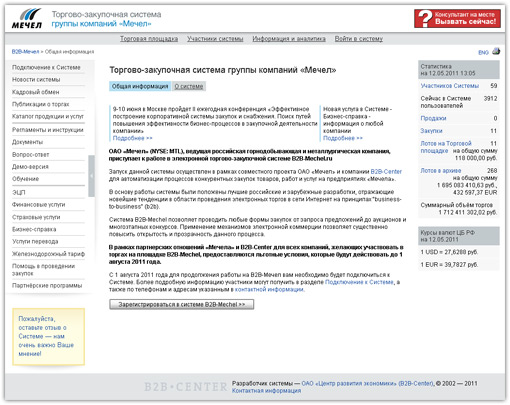
Task: Follow the B2B-Center link in text
Action: pyautogui.click(x=386, y=172)
